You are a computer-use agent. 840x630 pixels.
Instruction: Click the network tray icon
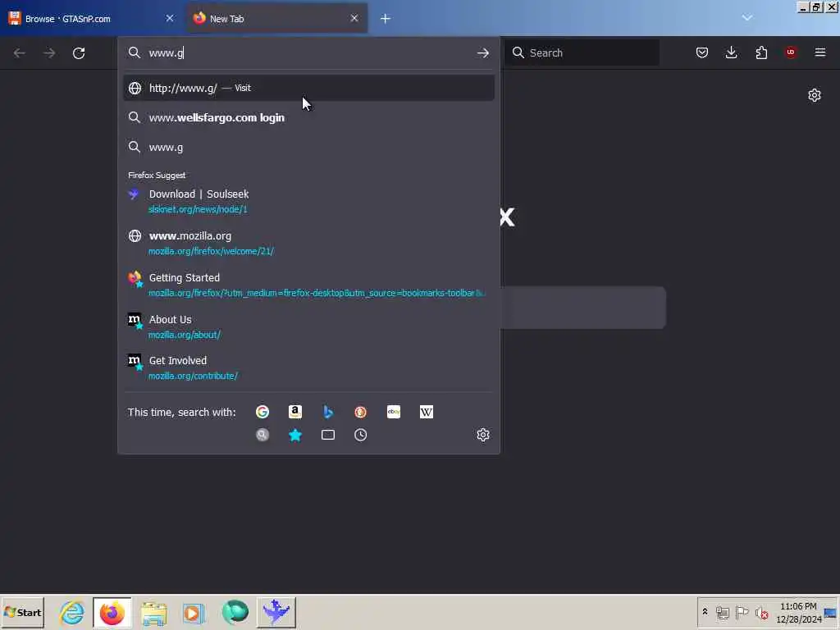click(723, 612)
